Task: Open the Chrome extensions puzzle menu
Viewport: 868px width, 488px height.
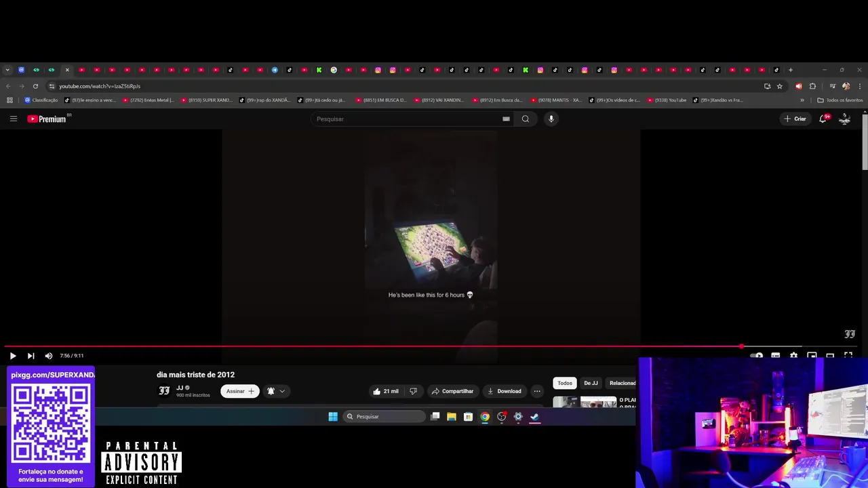Action: (x=812, y=86)
